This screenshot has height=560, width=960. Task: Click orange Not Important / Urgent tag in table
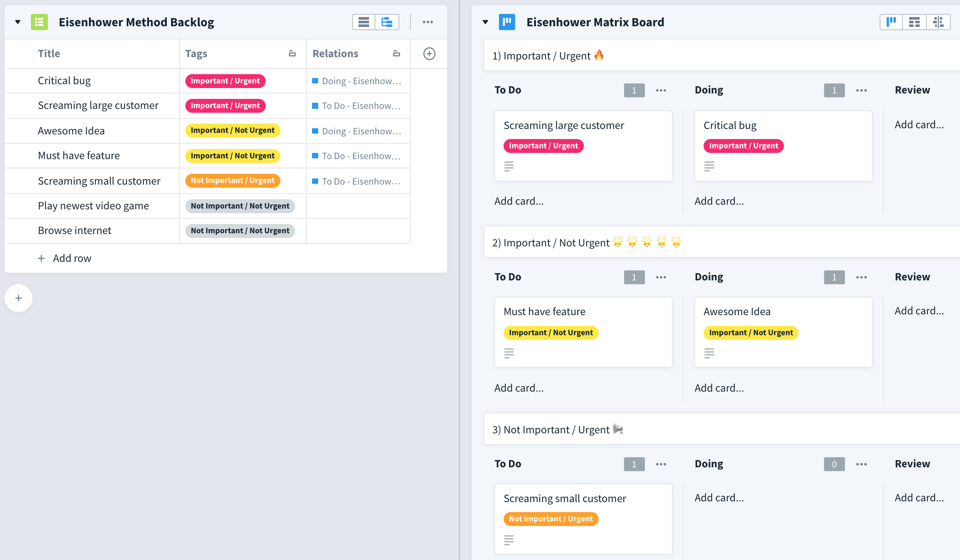[232, 181]
